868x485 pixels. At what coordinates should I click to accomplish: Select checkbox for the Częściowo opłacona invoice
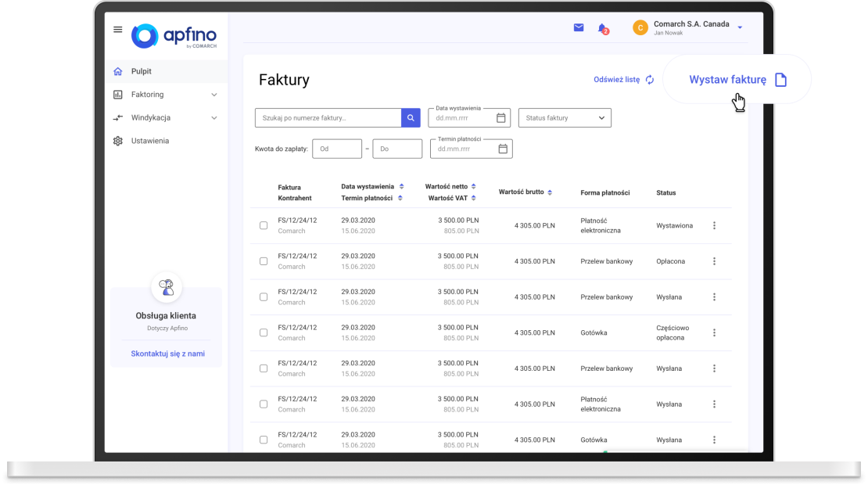pos(264,332)
